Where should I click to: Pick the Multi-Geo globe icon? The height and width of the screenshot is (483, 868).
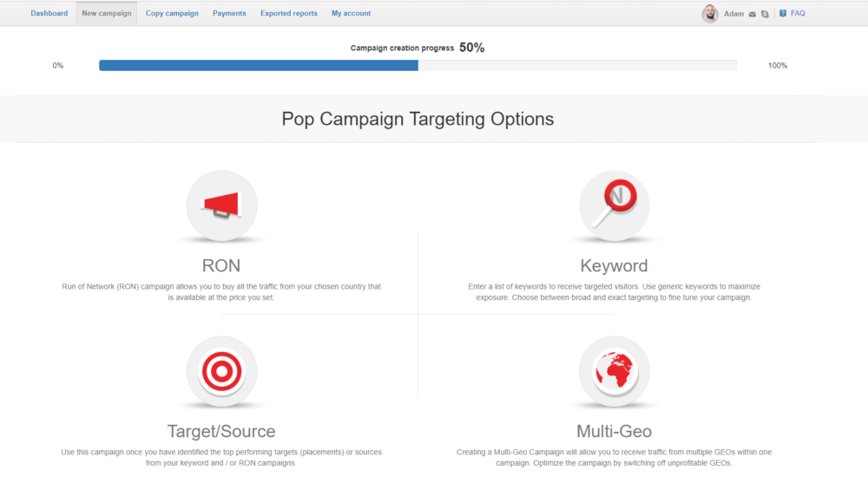[614, 371]
